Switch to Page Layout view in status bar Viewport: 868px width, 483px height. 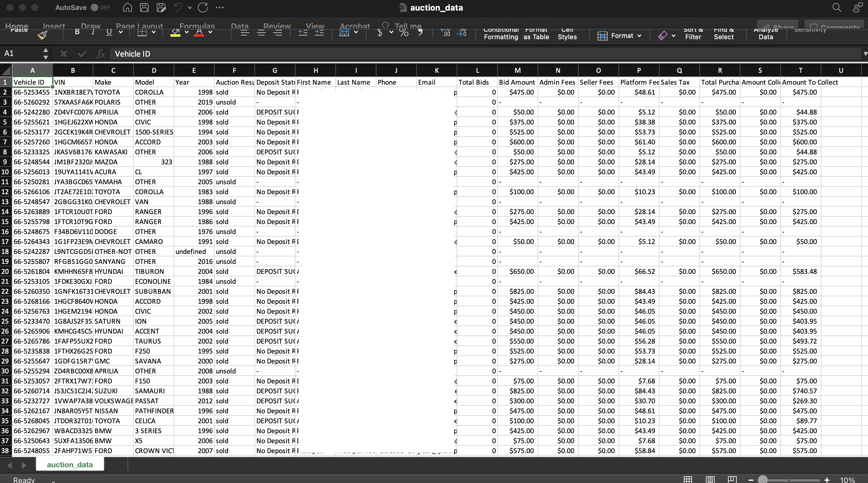tap(710, 480)
